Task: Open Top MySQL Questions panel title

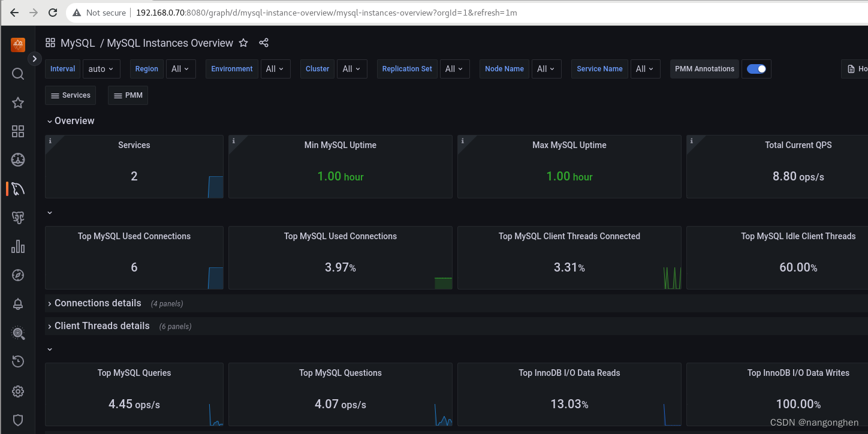Action: [x=340, y=373]
